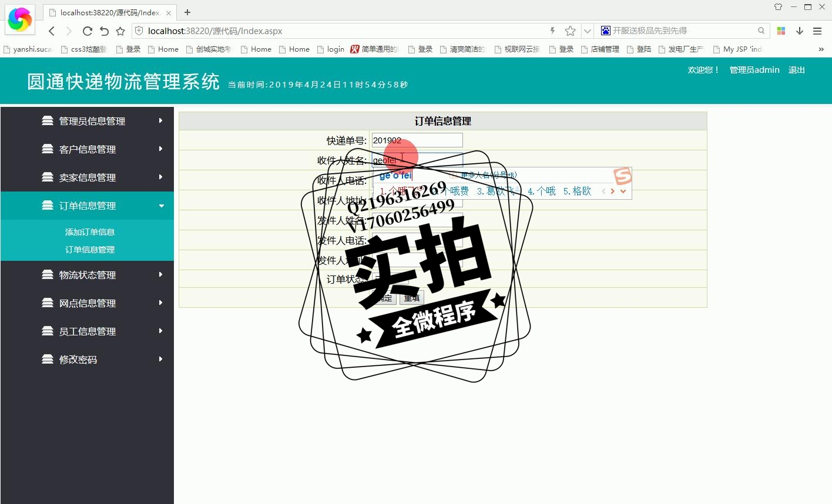Click down arrow next to 订单信息管理
The width and height of the screenshot is (832, 504).
click(162, 206)
